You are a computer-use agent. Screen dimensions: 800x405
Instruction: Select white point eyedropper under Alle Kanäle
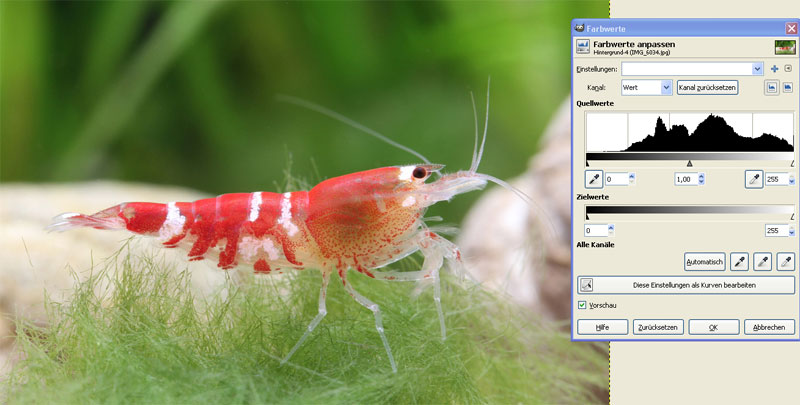pos(786,262)
